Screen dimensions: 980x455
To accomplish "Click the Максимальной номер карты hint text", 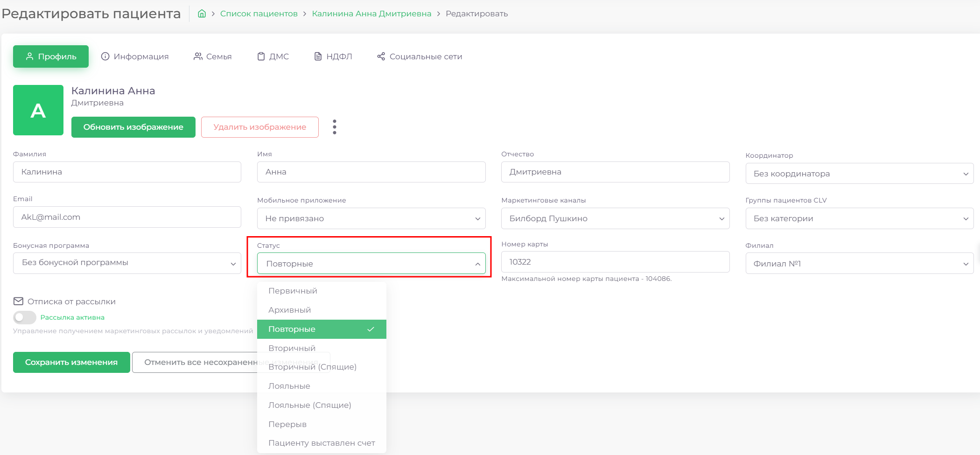I will 587,279.
